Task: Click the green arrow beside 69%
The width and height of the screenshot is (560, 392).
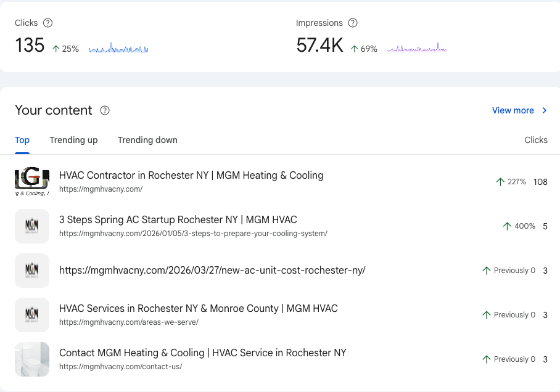Action: tap(354, 49)
